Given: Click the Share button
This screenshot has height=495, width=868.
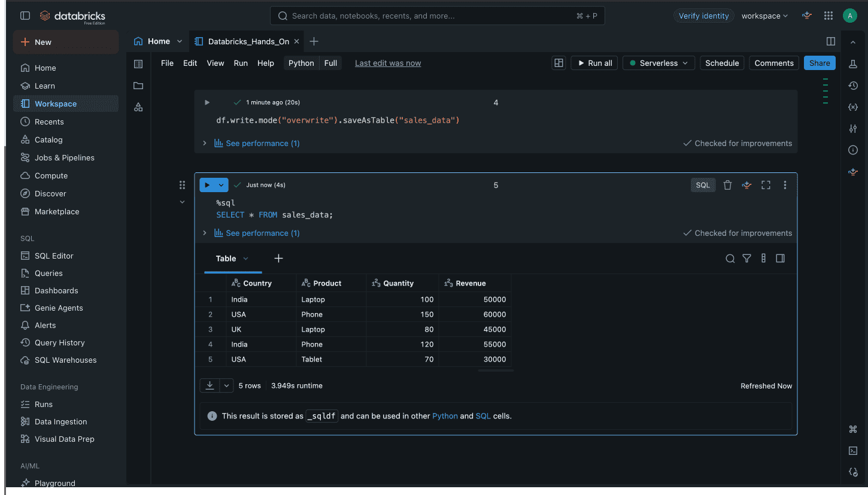Looking at the screenshot, I should coord(820,63).
